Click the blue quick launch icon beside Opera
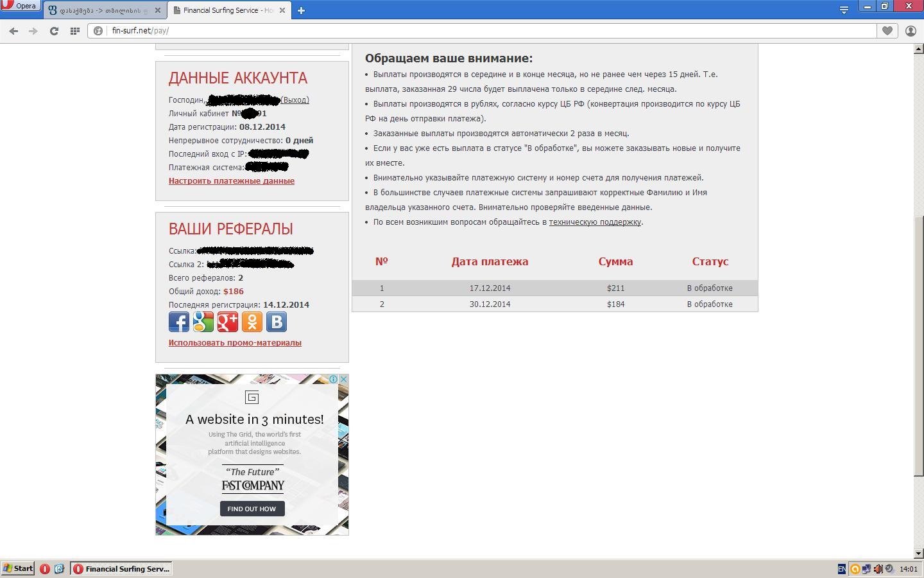The height and width of the screenshot is (578, 924). click(59, 569)
